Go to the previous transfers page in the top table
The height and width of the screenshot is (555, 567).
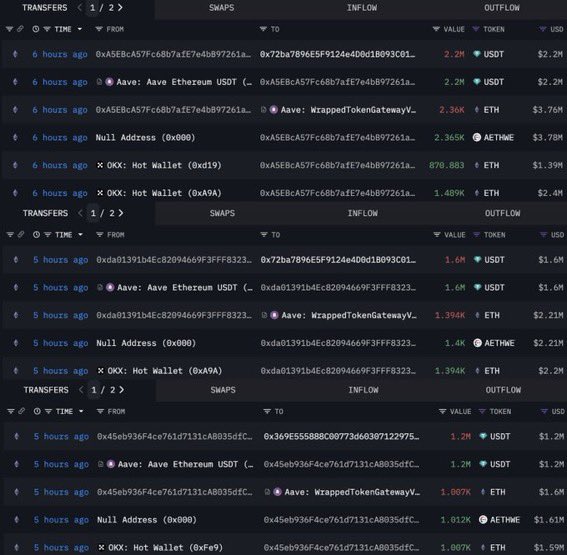[80, 8]
